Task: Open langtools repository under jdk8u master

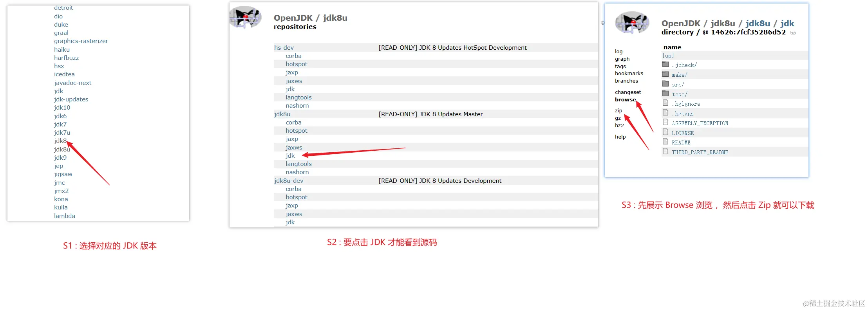Action: click(298, 164)
